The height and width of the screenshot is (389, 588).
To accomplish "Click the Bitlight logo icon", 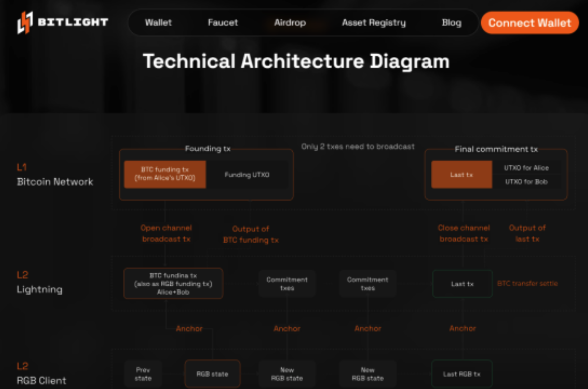I will pos(25,23).
